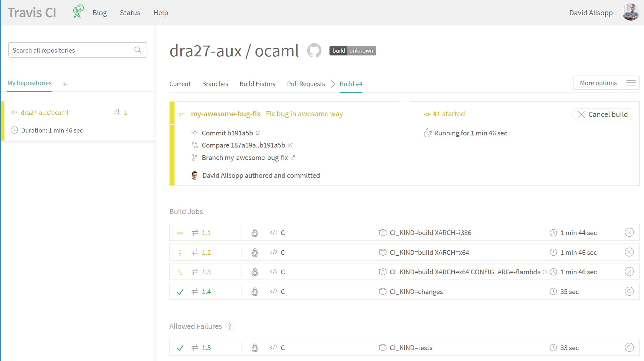Click Linux penguin icon in job 1.1
The width and height of the screenshot is (644, 361).
pos(255,233)
